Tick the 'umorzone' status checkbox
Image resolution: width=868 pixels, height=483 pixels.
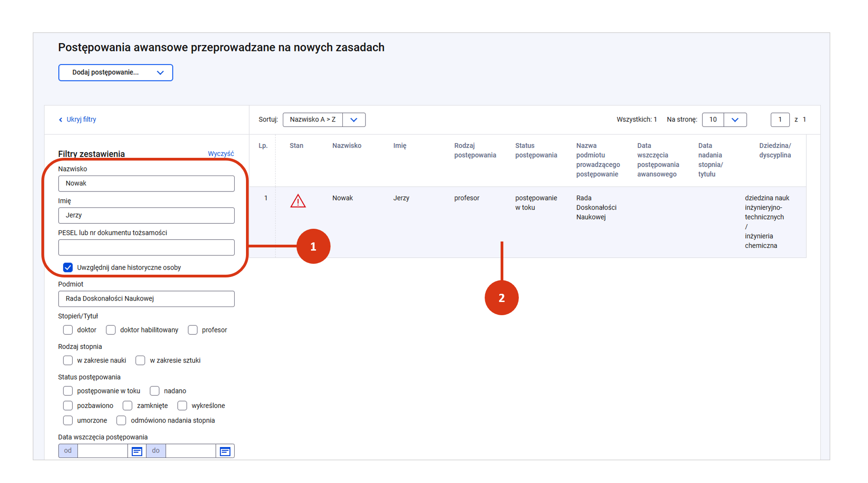point(68,420)
